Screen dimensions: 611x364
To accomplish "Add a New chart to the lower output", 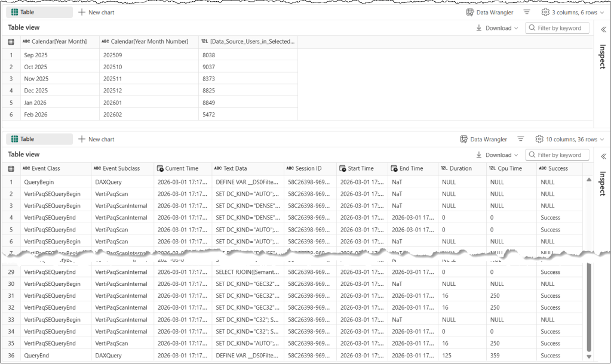I will [96, 140].
